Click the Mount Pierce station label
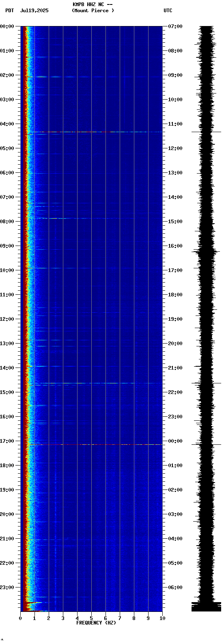 [x=93, y=11]
